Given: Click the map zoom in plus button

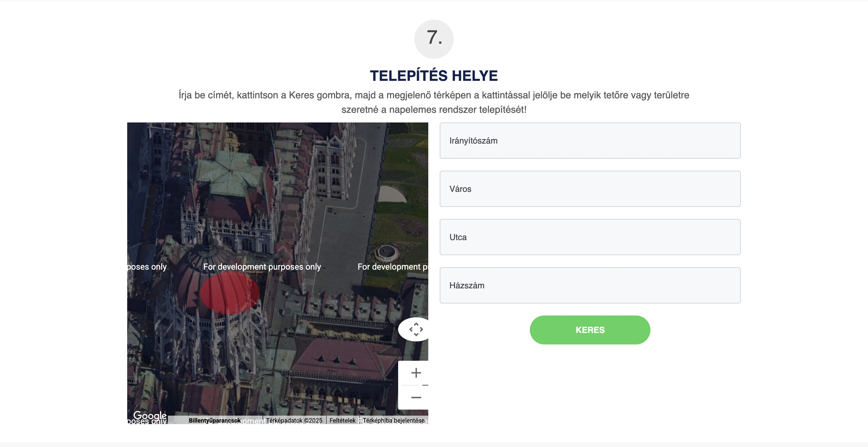Looking at the screenshot, I should pos(416,373).
